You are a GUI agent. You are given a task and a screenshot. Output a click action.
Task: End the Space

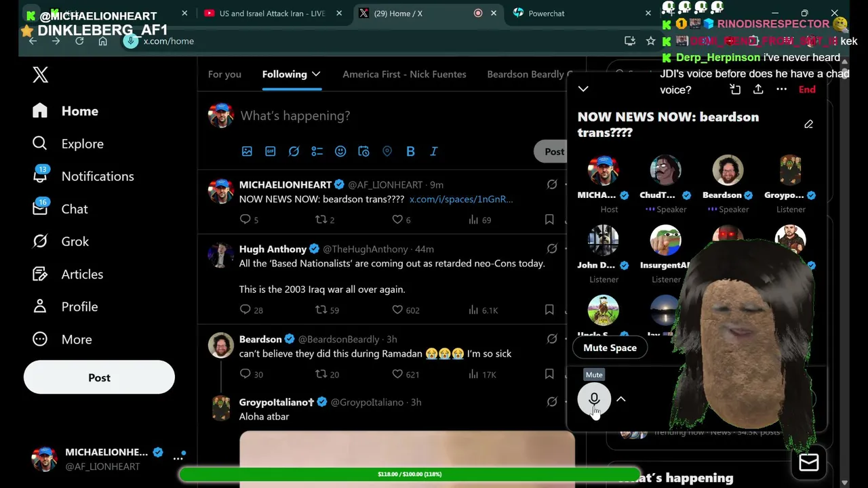807,89
